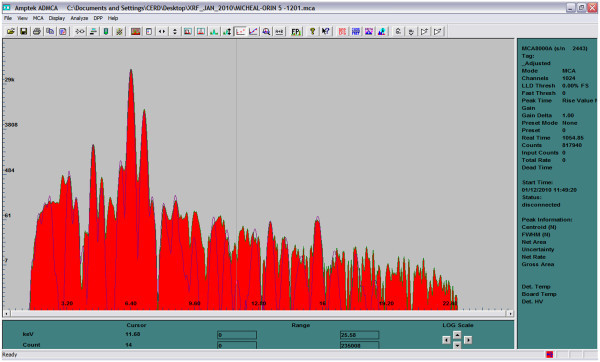This screenshot has height=362, width=600.
Task: Click the FP analysis toolbar icon
Action: pos(295,31)
